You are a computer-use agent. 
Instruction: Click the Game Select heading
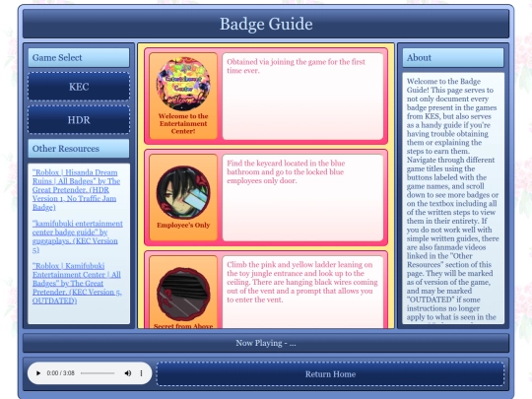(x=79, y=58)
